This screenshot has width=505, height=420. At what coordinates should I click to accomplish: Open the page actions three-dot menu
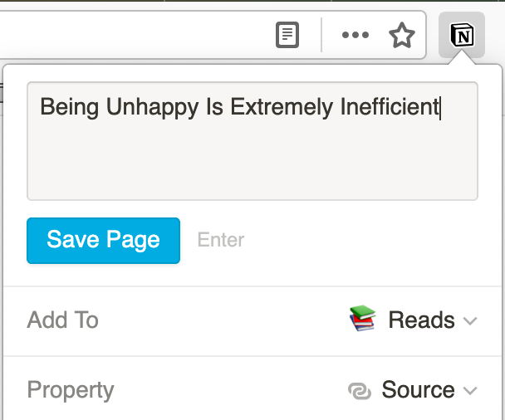pos(355,35)
